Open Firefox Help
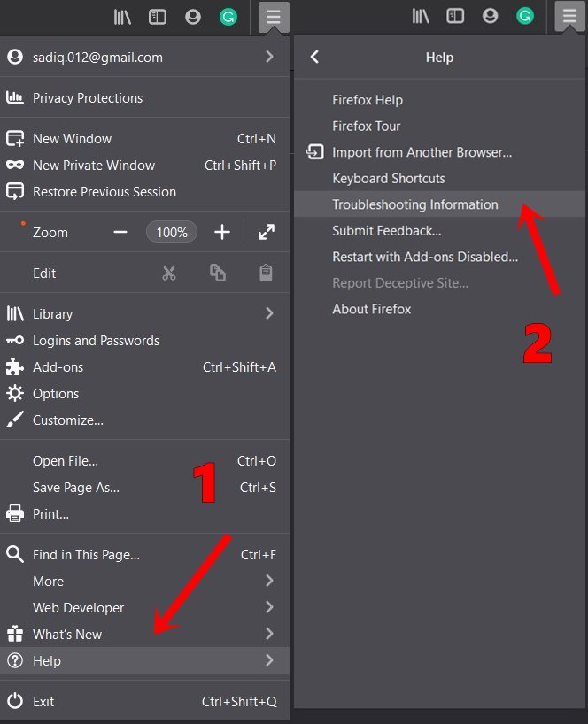 pyautogui.click(x=440, y=100)
